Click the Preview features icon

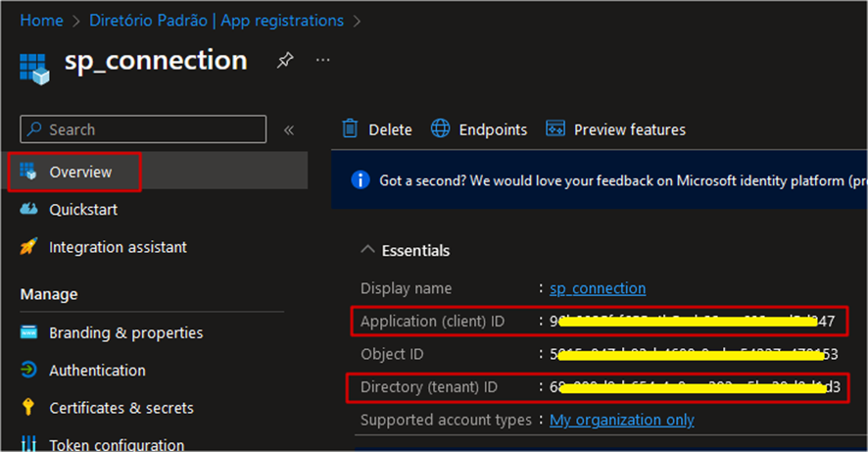(x=555, y=128)
